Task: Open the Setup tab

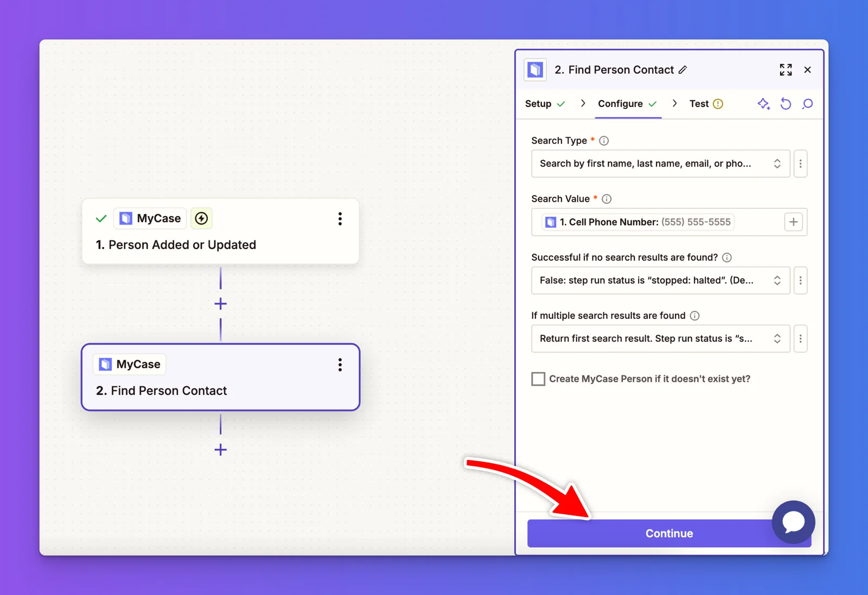Action: 545,104
